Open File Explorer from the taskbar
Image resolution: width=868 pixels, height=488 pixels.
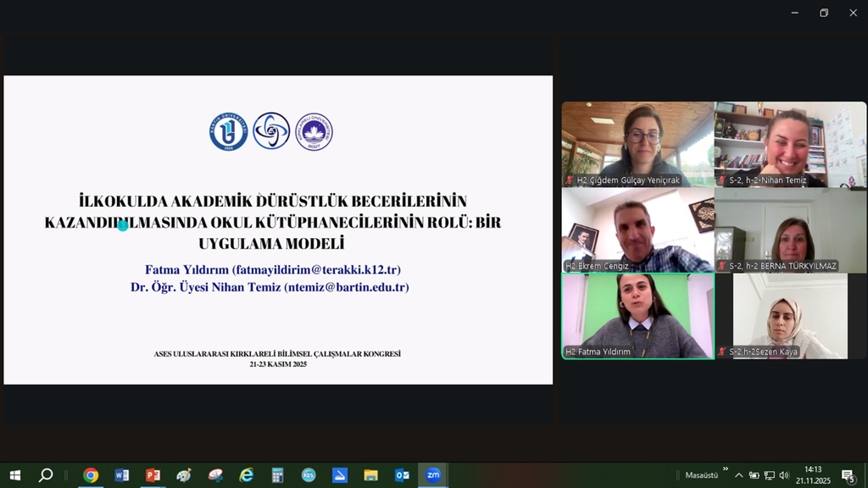pos(370,475)
